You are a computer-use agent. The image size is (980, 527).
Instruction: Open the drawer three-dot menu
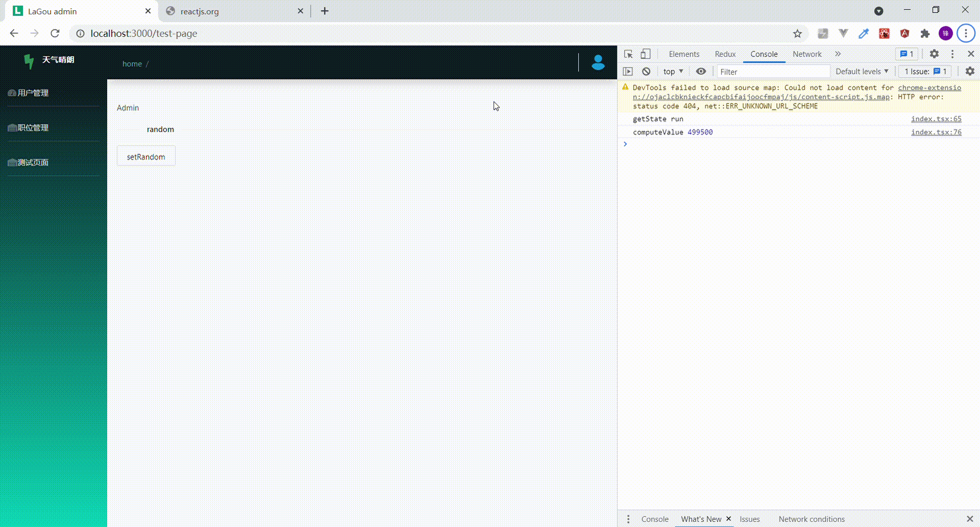pos(628,519)
